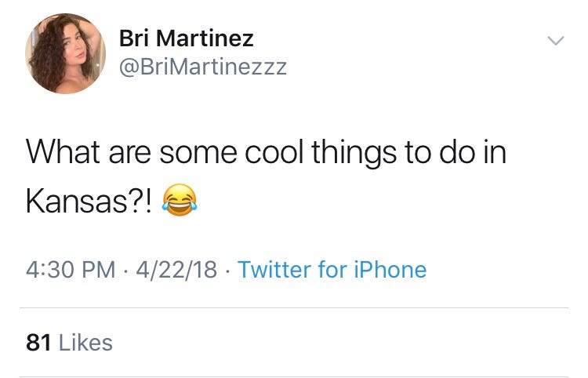The image size is (588, 378).
Task: Click the 4/22/18 date
Action: (x=176, y=270)
